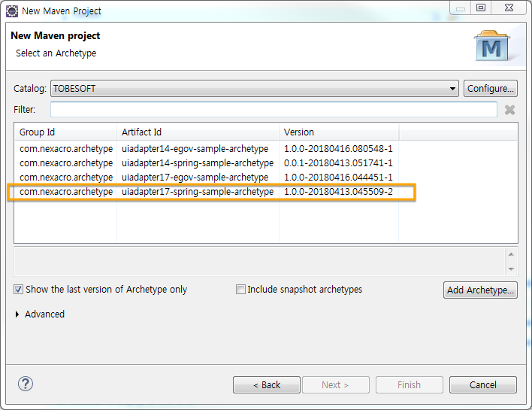Select uiadapter14-spring-sample-archetype row

tap(198, 163)
